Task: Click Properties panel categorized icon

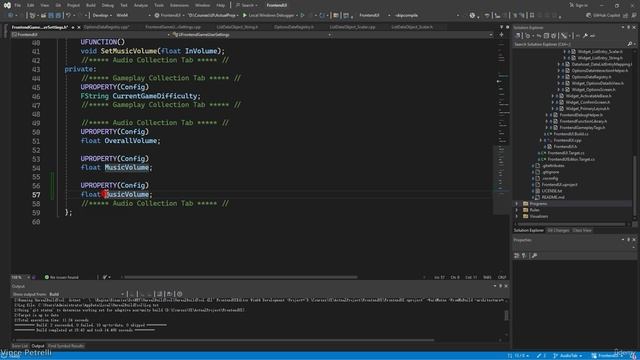Action: [x=516, y=256]
